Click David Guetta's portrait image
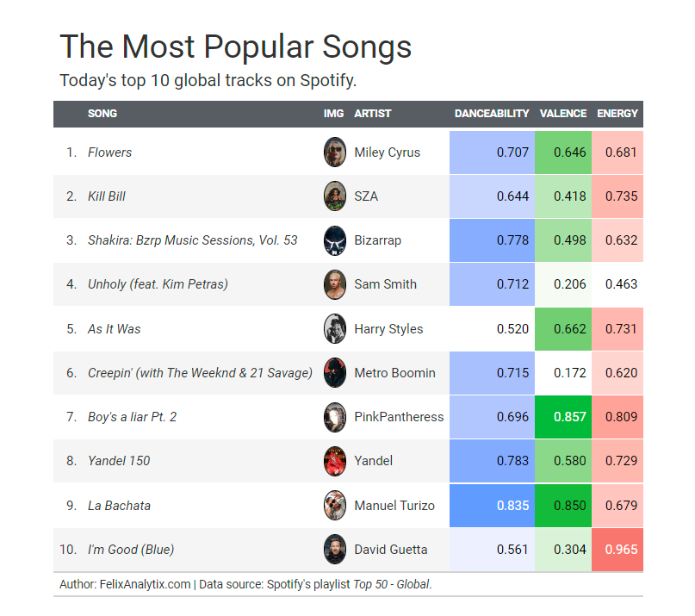695x616 pixels. coord(334,549)
